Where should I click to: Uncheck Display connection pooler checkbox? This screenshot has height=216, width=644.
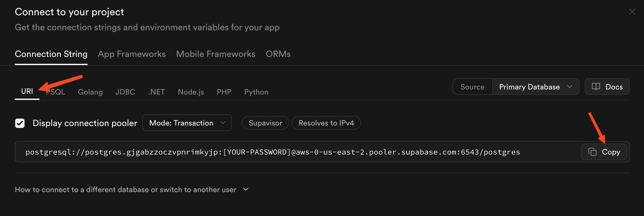(x=20, y=123)
